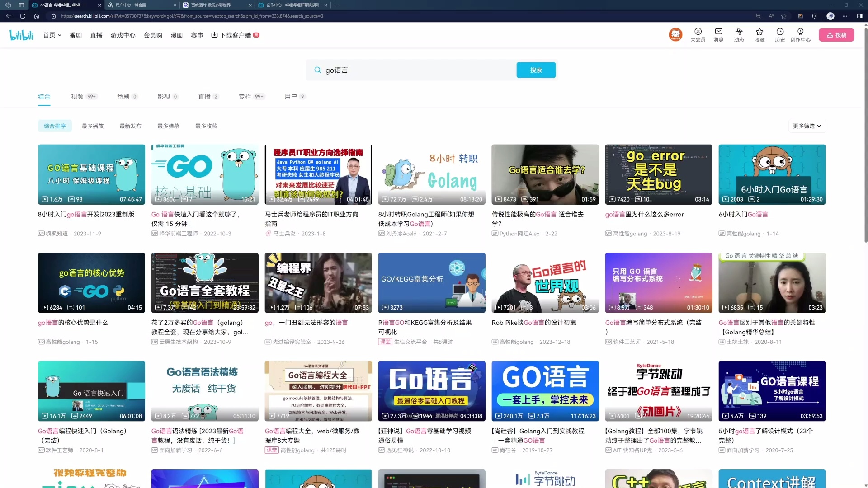Image resolution: width=868 pixels, height=488 pixels.
Task: Sort results by 最新发布
Action: (x=130, y=126)
